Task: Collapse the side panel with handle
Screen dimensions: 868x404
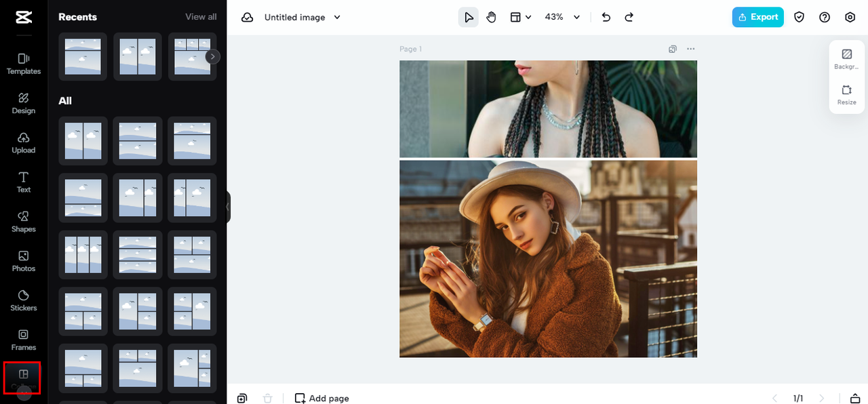Action: (x=229, y=207)
